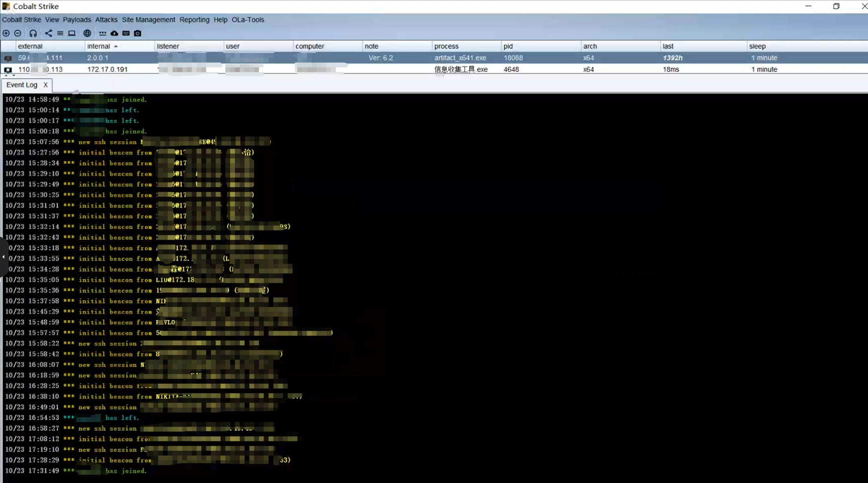Sort by the external column header

50,46
